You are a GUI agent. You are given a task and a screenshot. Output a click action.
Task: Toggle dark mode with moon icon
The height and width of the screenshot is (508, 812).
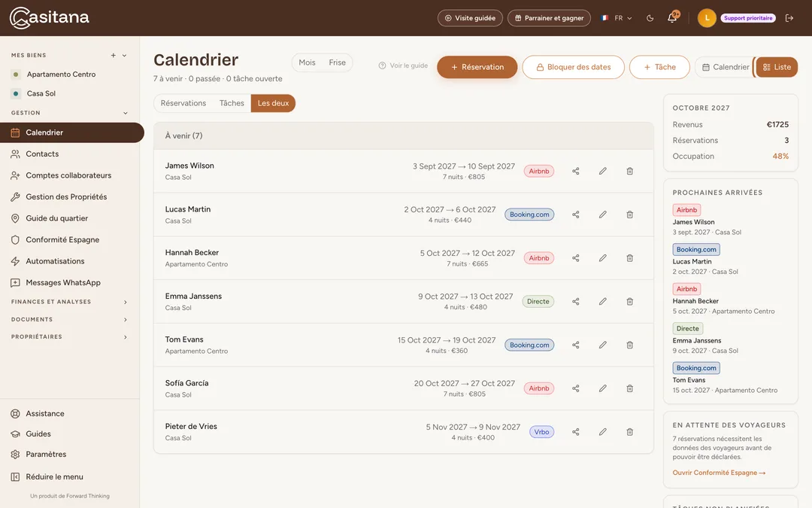pos(650,18)
